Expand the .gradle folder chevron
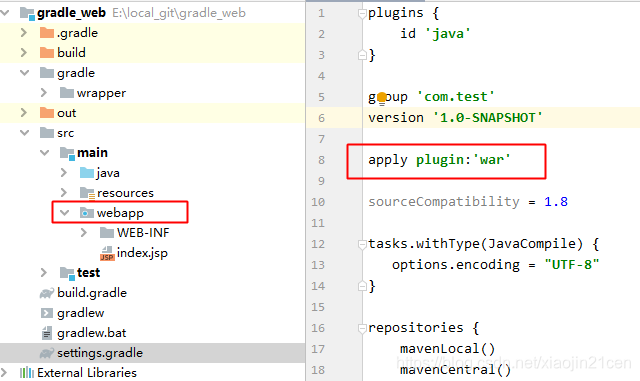 coord(24,33)
